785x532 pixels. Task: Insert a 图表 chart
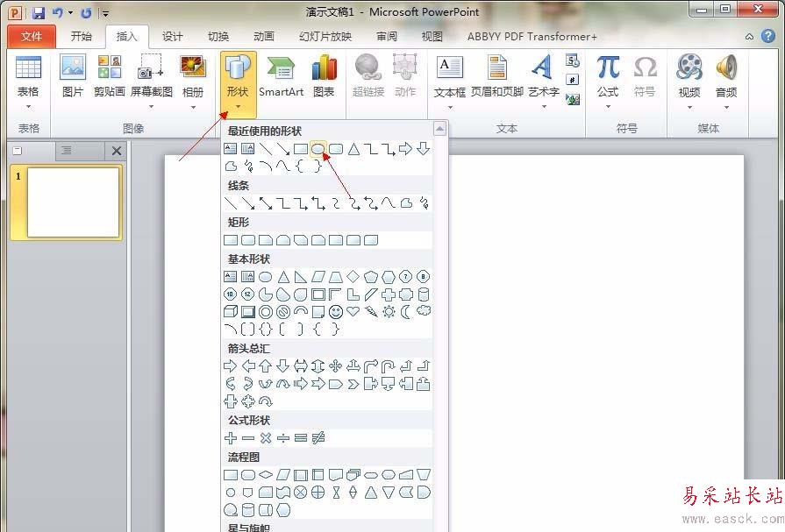pos(324,76)
